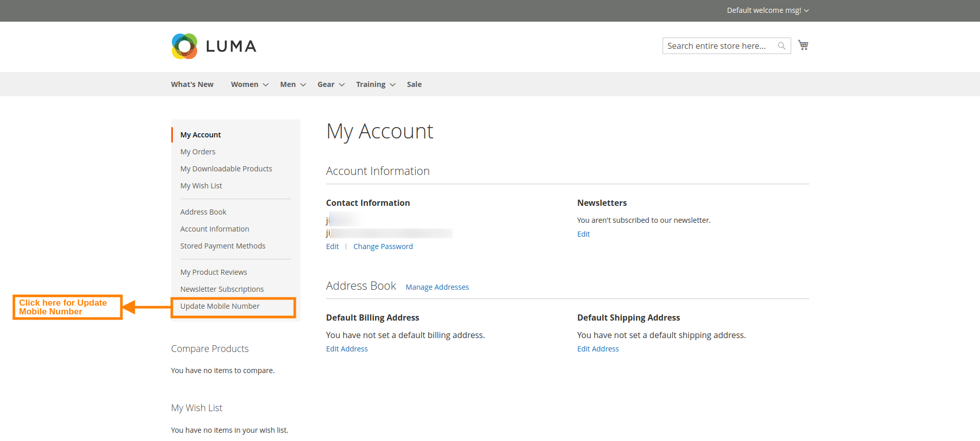Click the My Wish List block heading

(x=197, y=408)
